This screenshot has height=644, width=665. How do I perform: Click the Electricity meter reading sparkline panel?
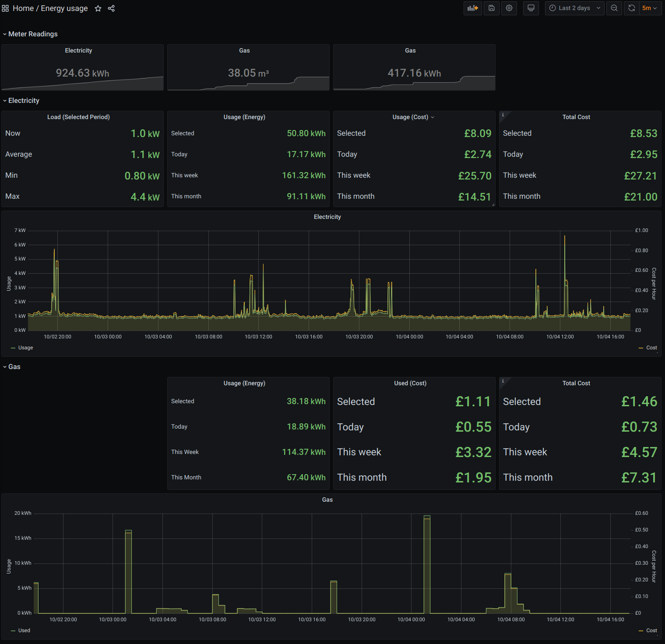click(x=82, y=67)
